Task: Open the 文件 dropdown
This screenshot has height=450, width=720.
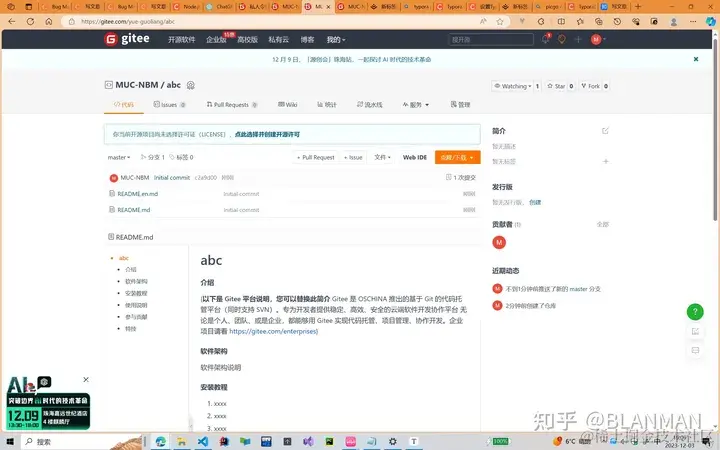Action: coord(382,157)
